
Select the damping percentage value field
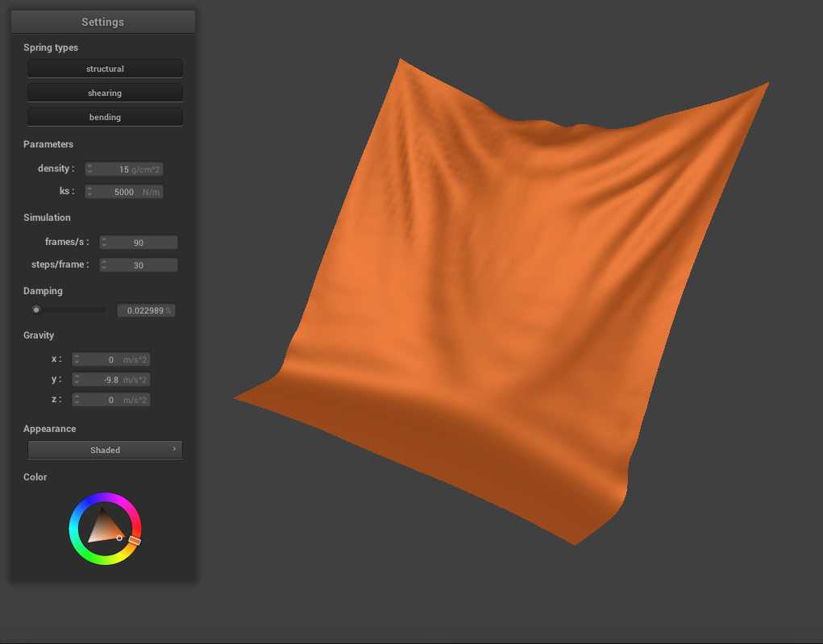(x=146, y=310)
